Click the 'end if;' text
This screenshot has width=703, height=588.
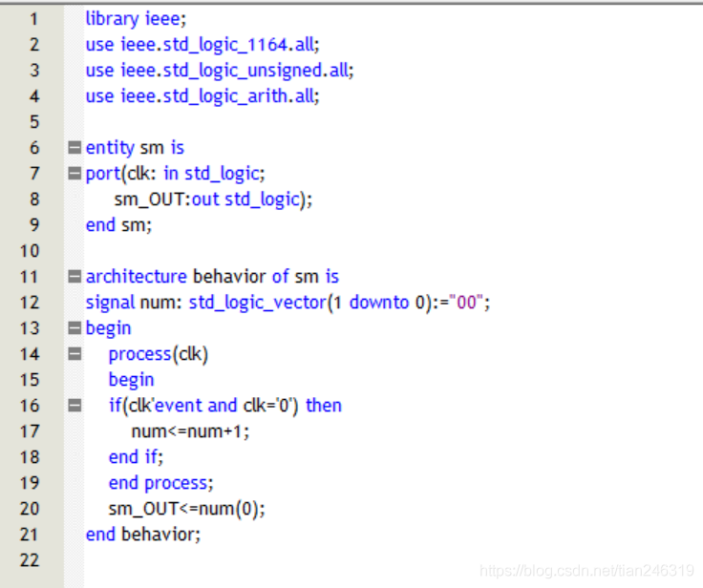(x=136, y=457)
